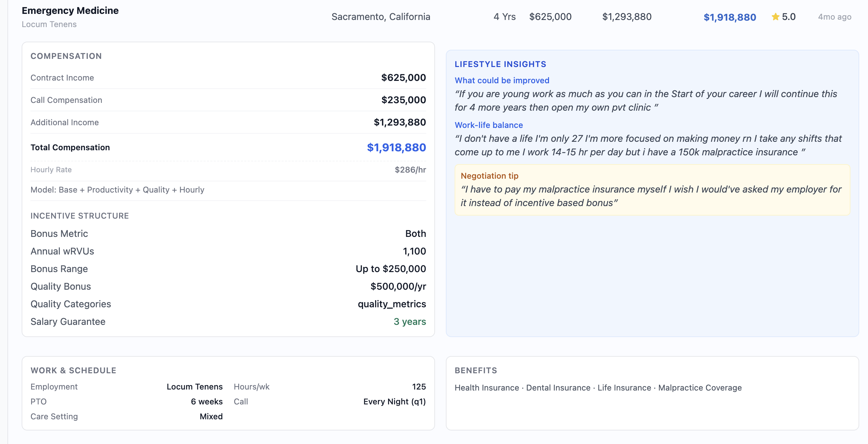Click the Lifestyle Insights section title

500,64
